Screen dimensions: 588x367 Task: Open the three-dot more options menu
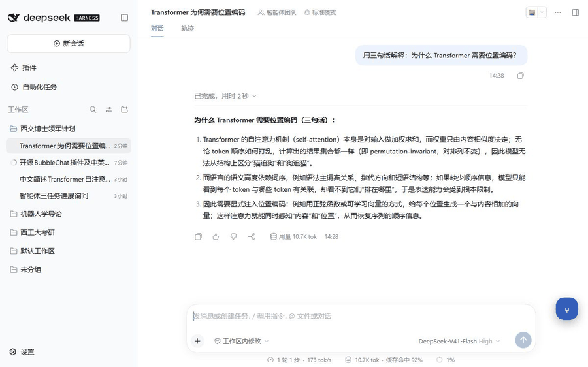[x=558, y=12]
